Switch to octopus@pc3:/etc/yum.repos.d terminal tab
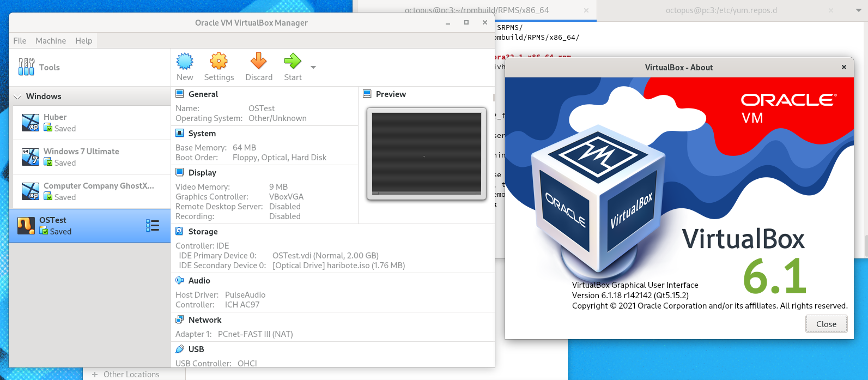Image resolution: width=868 pixels, height=380 pixels. click(721, 10)
